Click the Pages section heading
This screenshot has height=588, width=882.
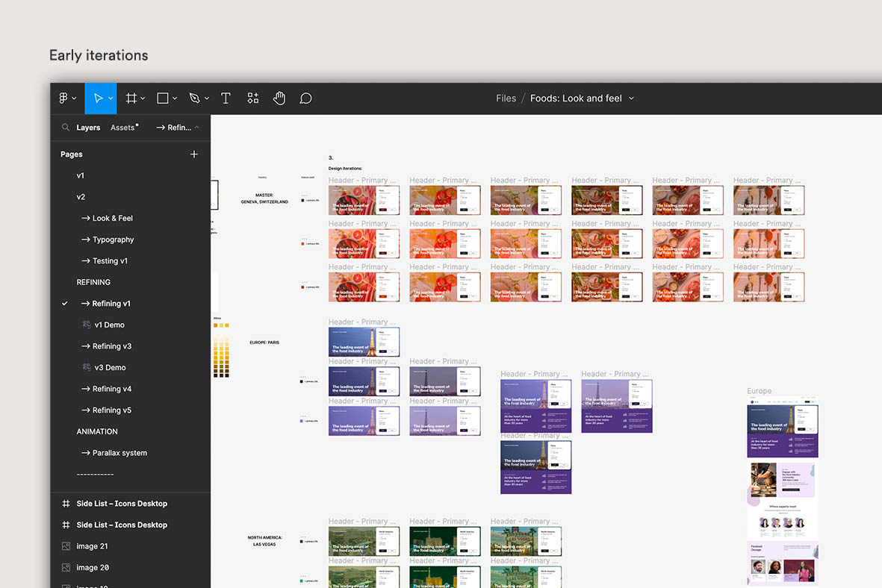[x=72, y=154]
